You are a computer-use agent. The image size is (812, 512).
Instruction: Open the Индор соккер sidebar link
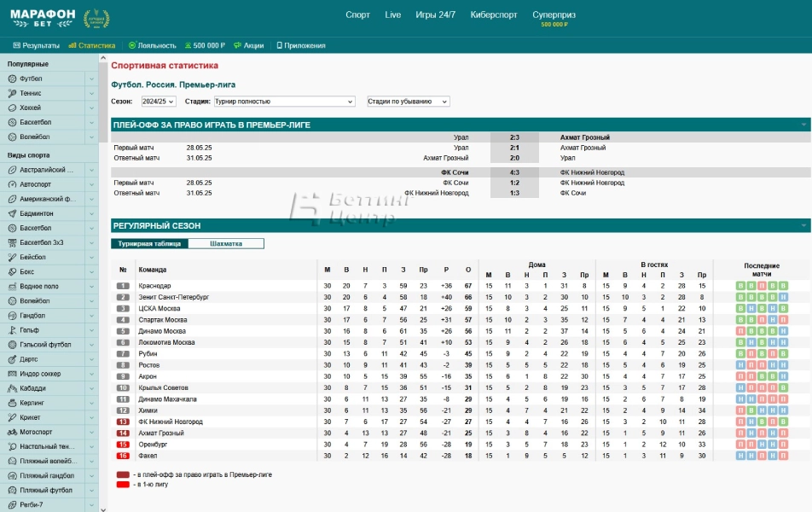(40, 374)
